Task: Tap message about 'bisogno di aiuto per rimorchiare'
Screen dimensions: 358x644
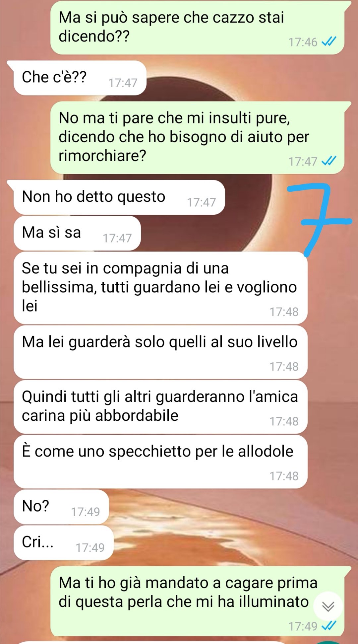Action: pos(197,138)
